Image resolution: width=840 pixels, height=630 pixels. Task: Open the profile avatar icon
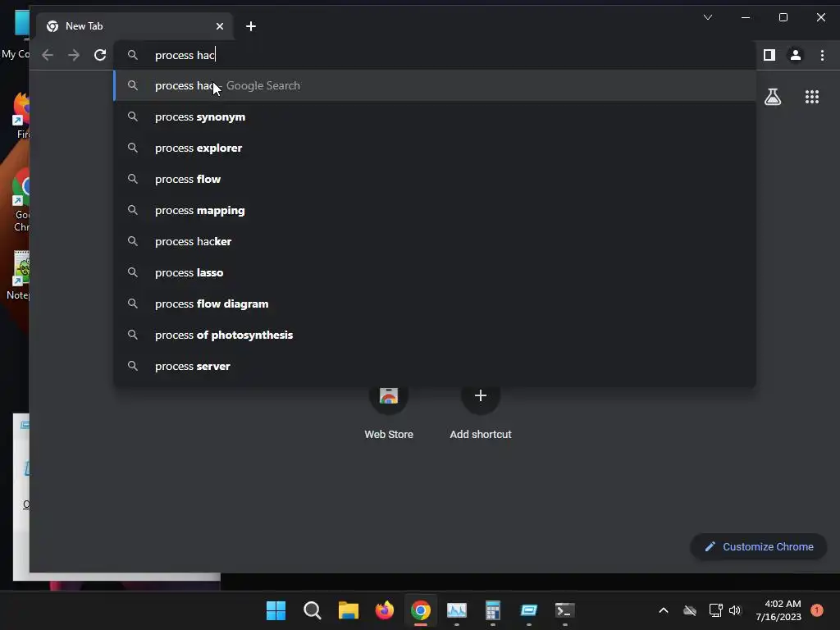tap(796, 55)
